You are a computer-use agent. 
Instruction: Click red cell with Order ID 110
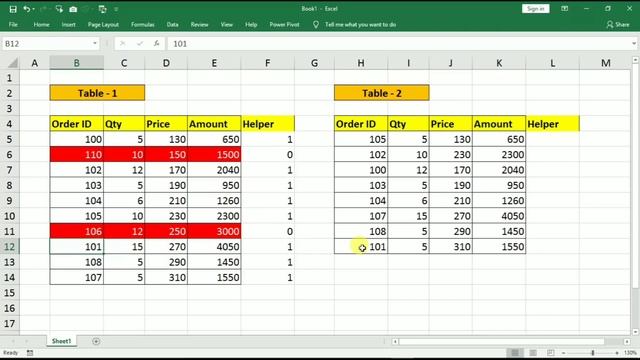76,154
